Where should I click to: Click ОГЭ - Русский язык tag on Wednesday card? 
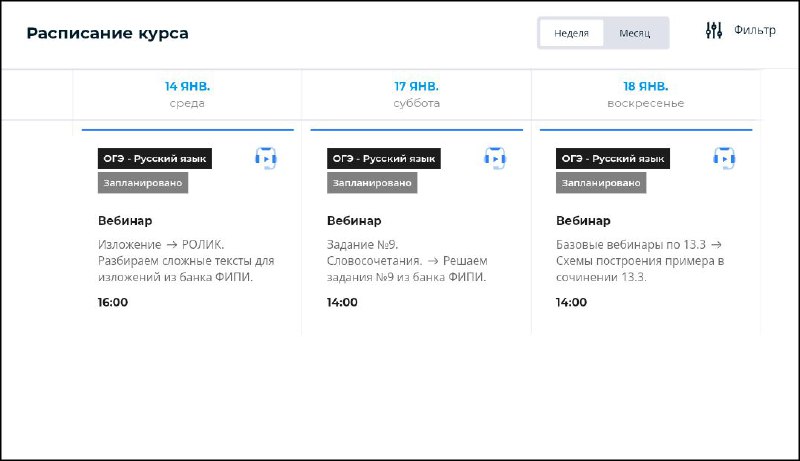tap(155, 158)
